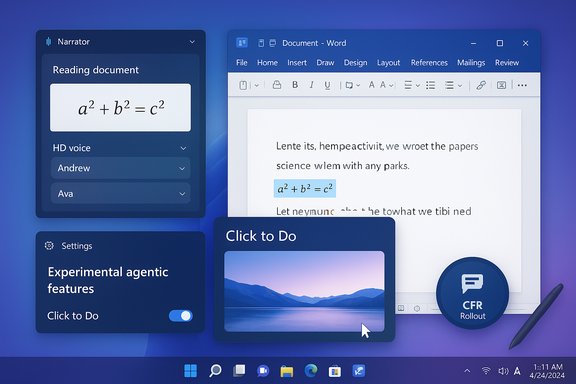Open the last pinned taskbar app

pyautogui.click(x=359, y=371)
